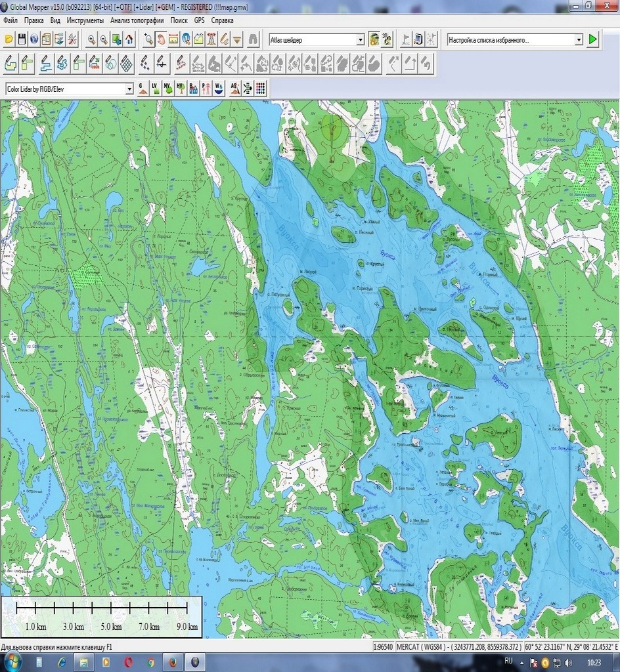Screen dimensions: 620x672
Task: Open the Configuration tools icon
Action: [72, 39]
